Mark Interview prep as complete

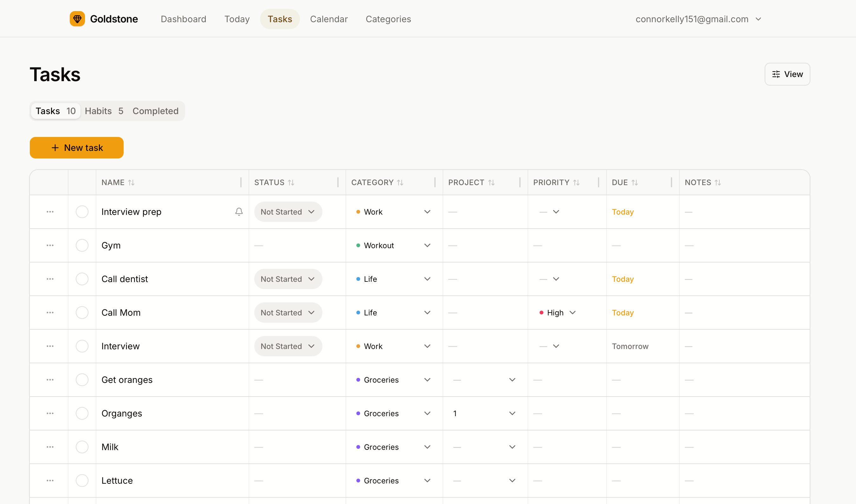(x=82, y=212)
